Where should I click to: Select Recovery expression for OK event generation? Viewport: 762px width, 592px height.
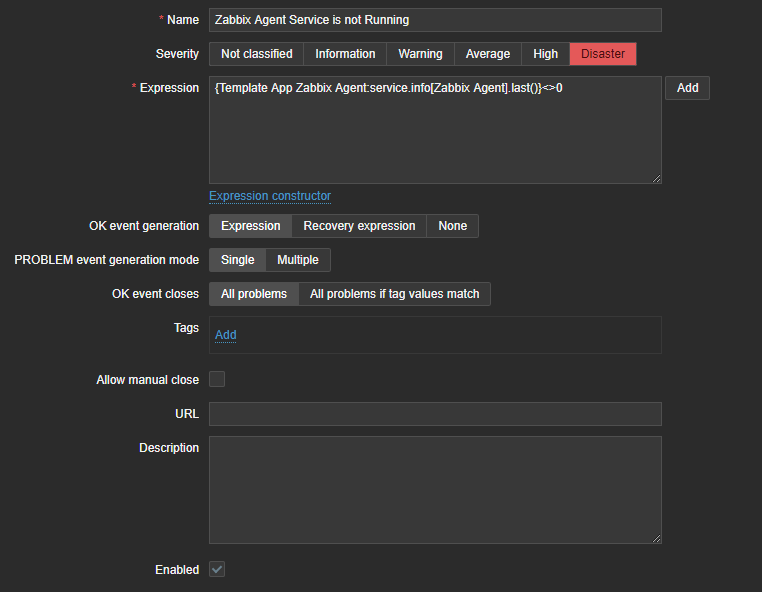(359, 226)
